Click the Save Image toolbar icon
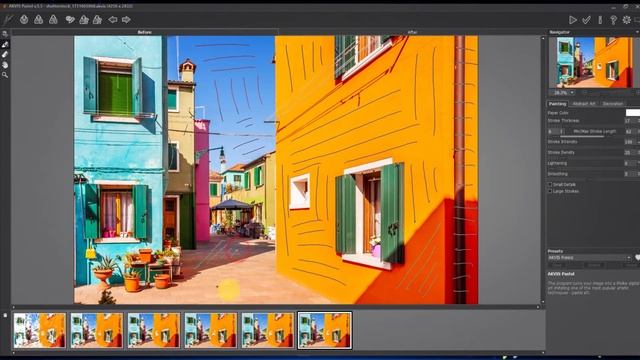This screenshot has height=360, width=640. 38,19
